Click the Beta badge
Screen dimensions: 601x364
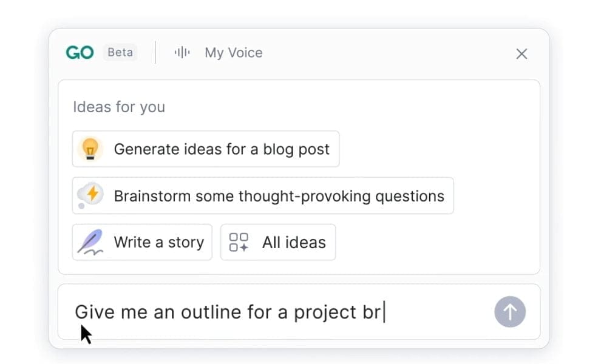tap(120, 52)
